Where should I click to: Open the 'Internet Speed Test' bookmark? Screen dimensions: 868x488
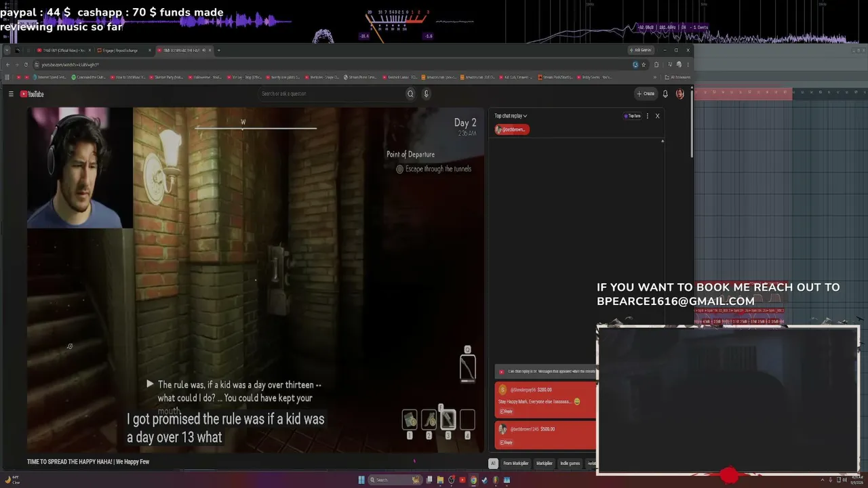coord(49,77)
